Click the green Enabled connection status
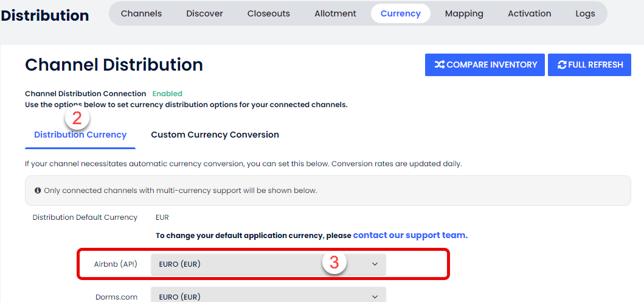The width and height of the screenshot is (644, 302). [167, 94]
